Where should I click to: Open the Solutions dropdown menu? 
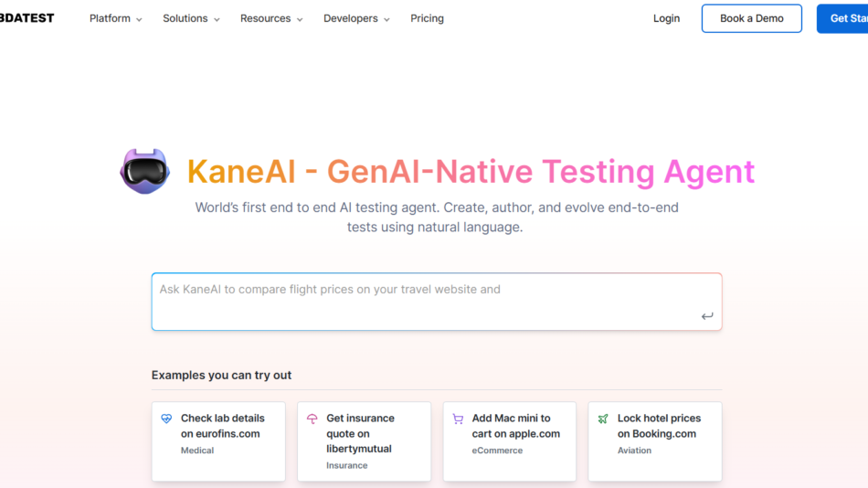click(191, 18)
